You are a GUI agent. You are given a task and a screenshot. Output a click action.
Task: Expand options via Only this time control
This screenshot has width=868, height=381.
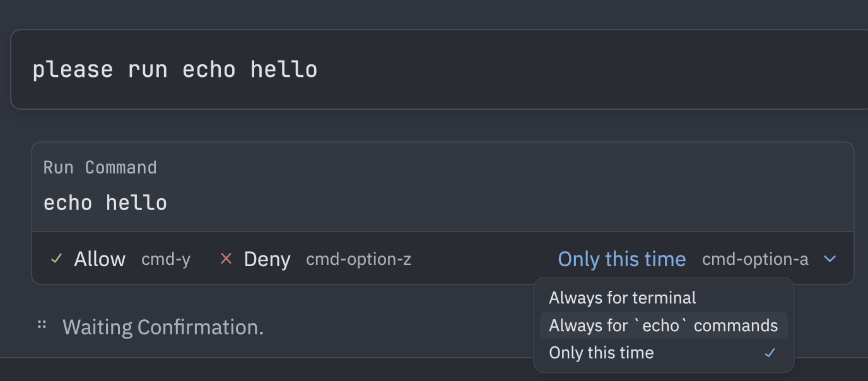pyautogui.click(x=621, y=259)
